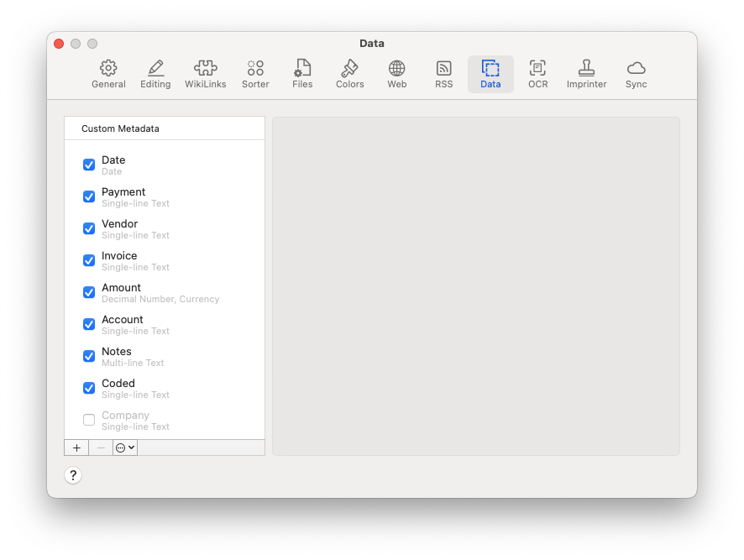
Task: Open help with the question mark button
Action: [x=73, y=475]
